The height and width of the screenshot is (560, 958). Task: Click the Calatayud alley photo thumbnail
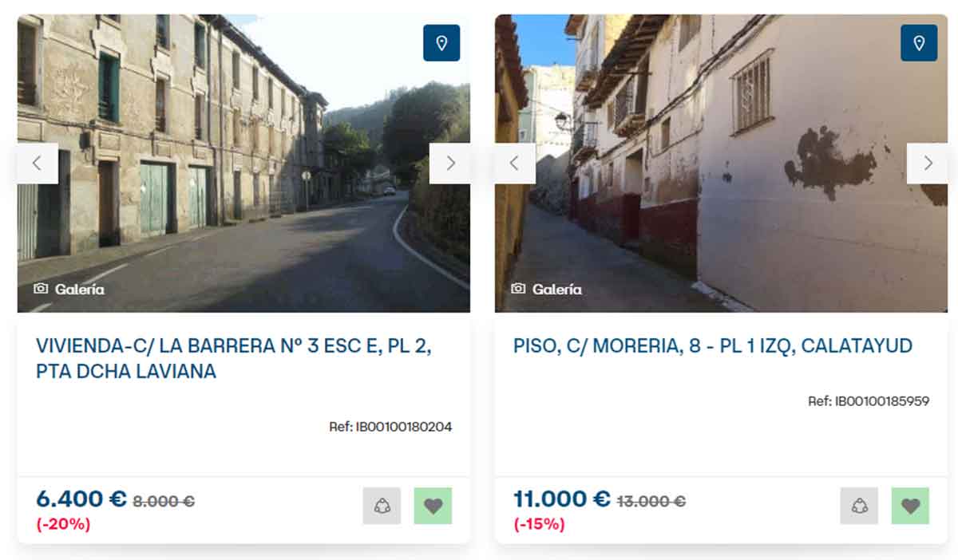coord(721,163)
